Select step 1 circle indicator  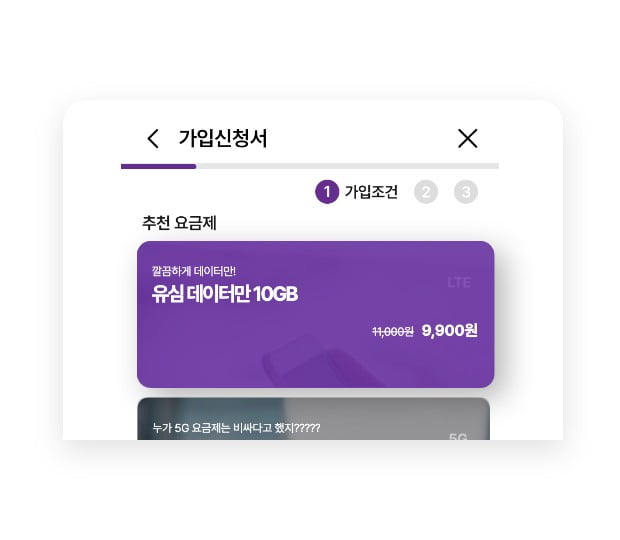tap(327, 192)
